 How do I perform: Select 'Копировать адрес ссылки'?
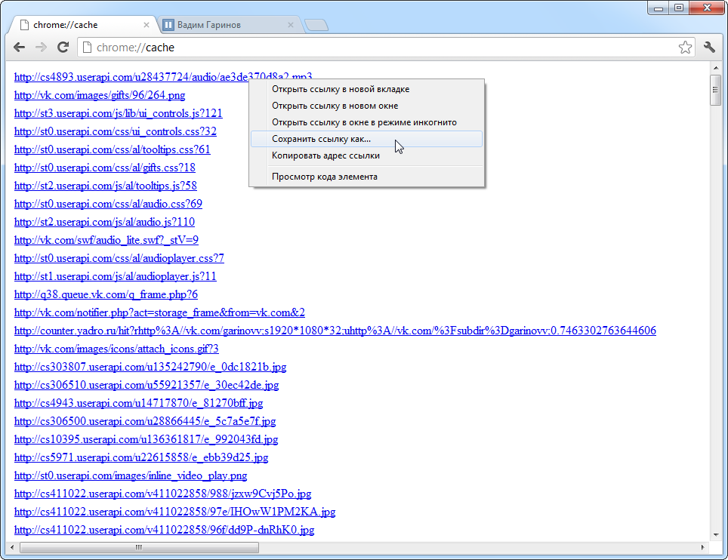[367, 155]
